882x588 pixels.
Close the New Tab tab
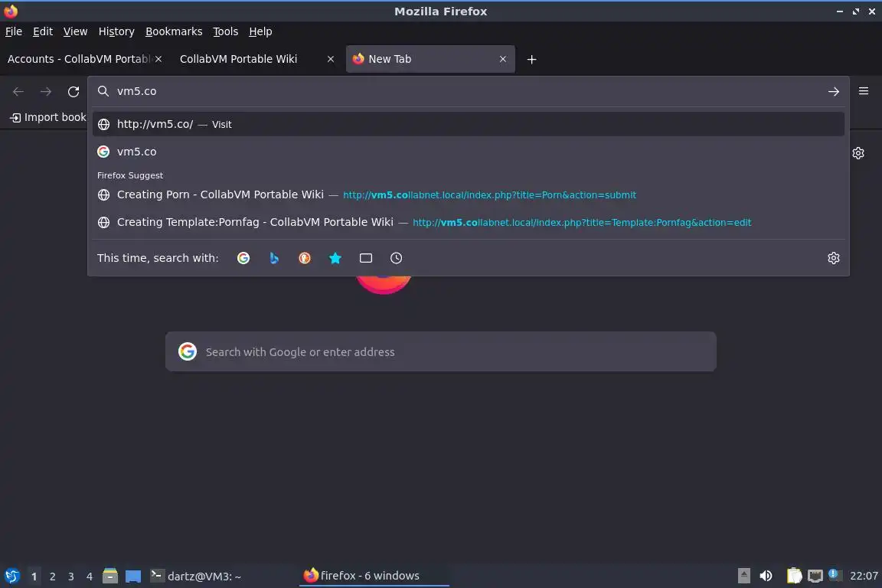[503, 59]
